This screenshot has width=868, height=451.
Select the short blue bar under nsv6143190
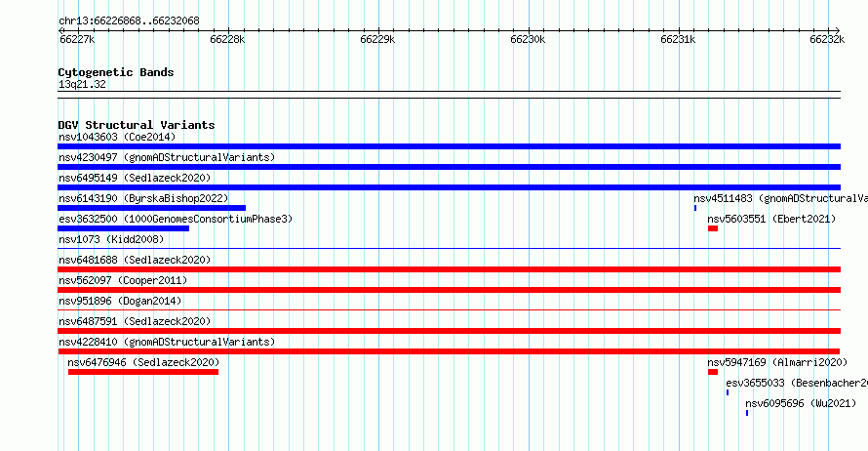coord(152,208)
